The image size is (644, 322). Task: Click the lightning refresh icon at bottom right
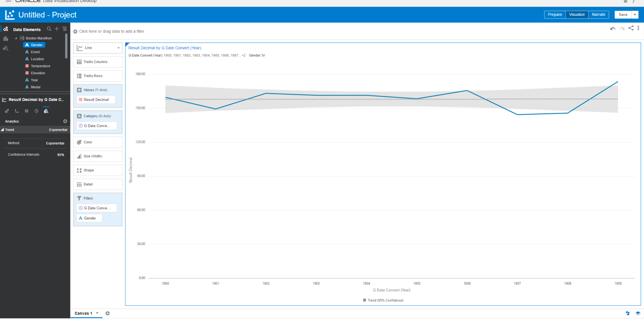pos(628,313)
